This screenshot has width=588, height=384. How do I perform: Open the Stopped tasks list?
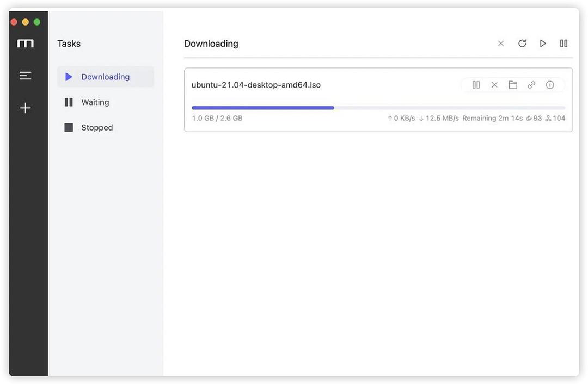click(x=96, y=128)
